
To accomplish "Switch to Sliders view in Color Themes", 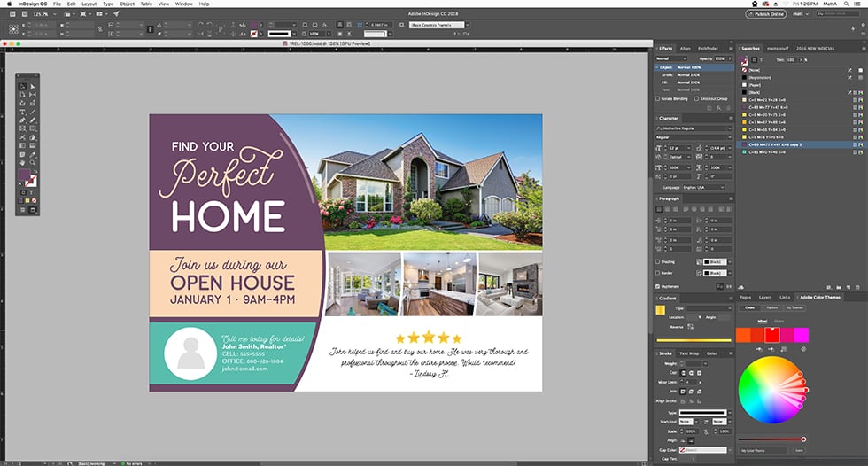I will [x=779, y=321].
